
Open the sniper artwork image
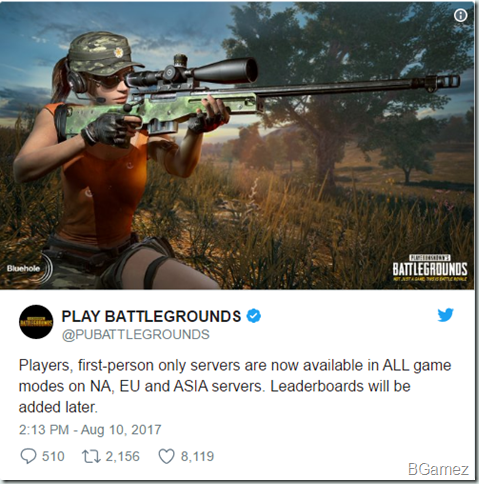point(237,145)
